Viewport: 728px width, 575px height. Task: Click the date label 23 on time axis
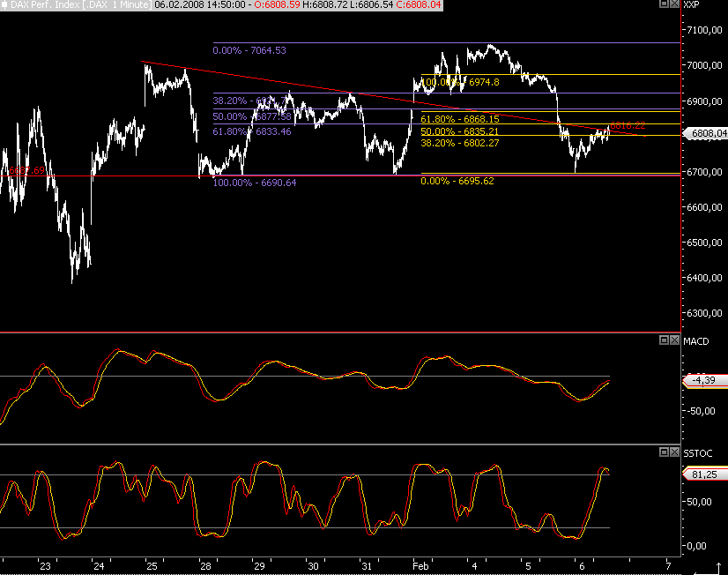[45, 566]
